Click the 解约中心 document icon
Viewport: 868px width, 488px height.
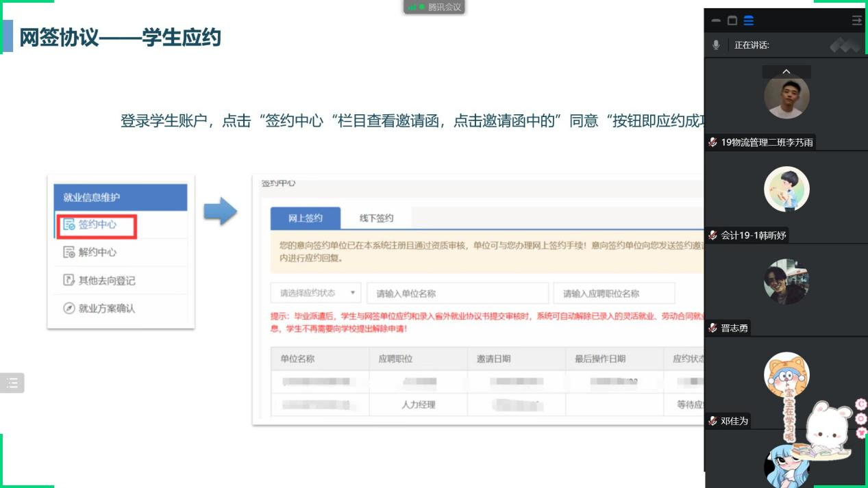69,253
